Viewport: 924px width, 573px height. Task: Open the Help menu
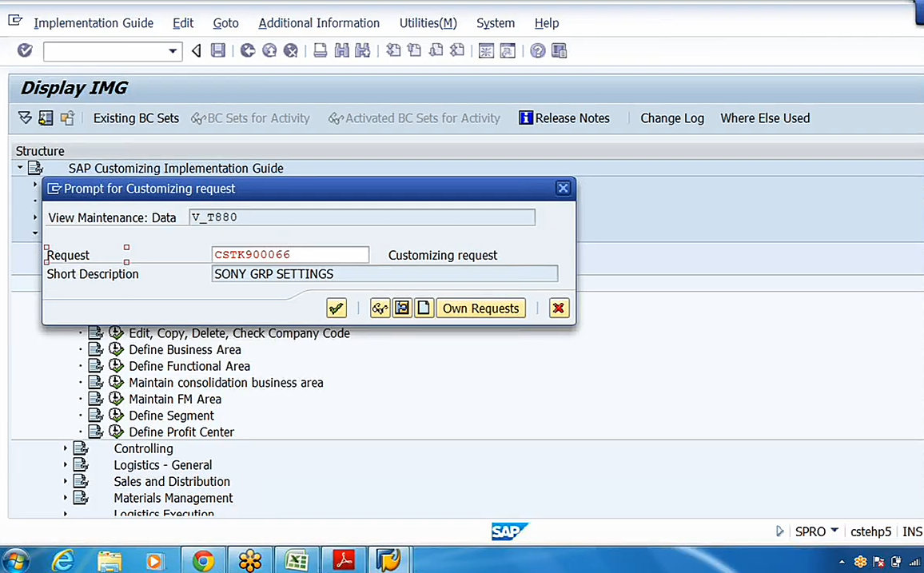click(x=546, y=23)
